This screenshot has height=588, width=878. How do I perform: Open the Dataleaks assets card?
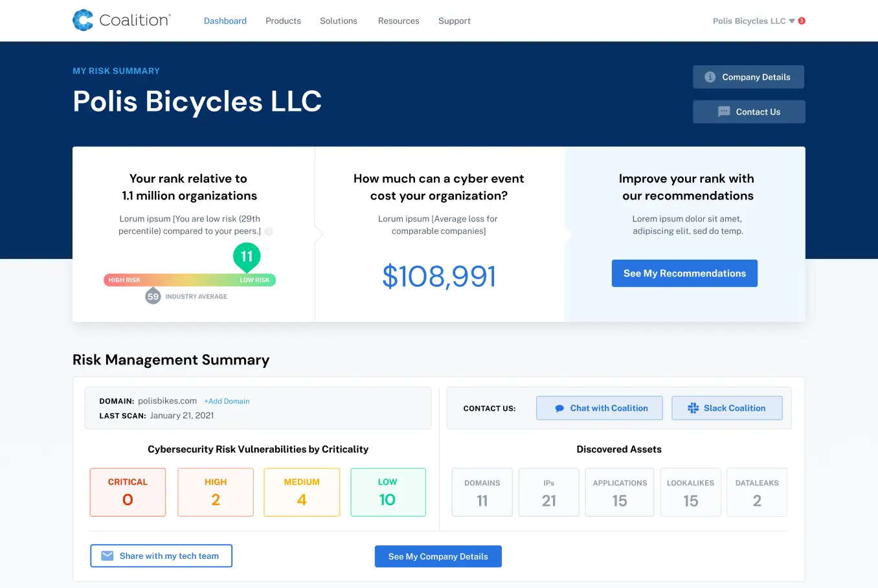point(757,492)
